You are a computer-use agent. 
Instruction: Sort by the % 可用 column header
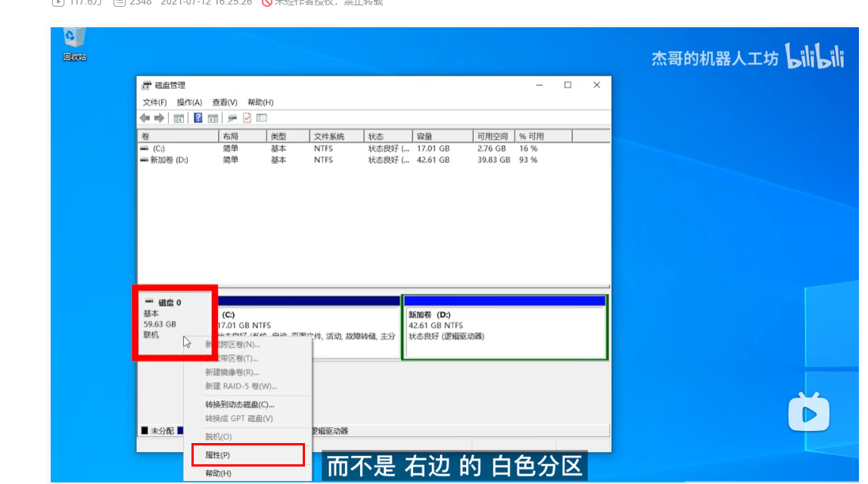543,136
